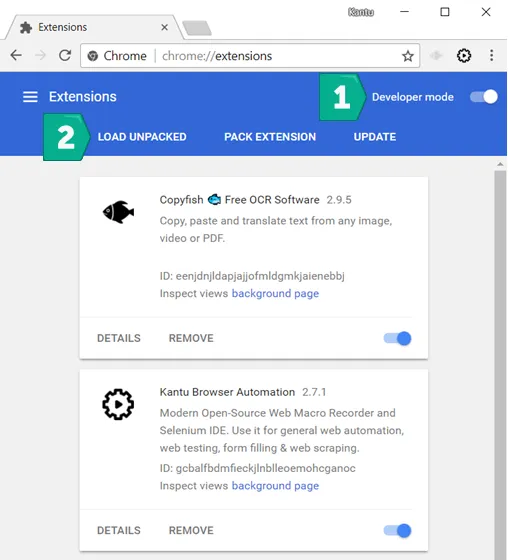Click the greyed-out Copyfish toolbar icon
Viewport: 508px width, 560px height.
(436, 55)
